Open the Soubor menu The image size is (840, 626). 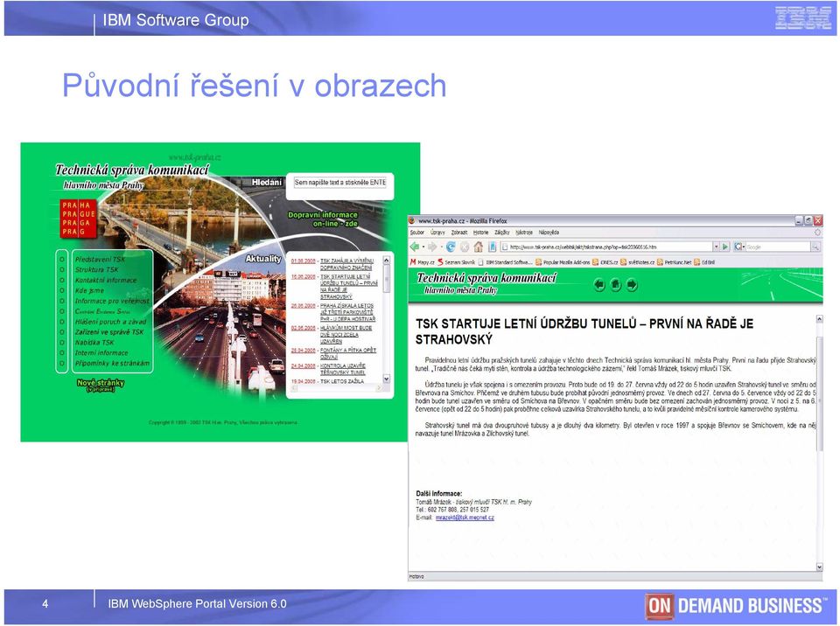coord(417,233)
